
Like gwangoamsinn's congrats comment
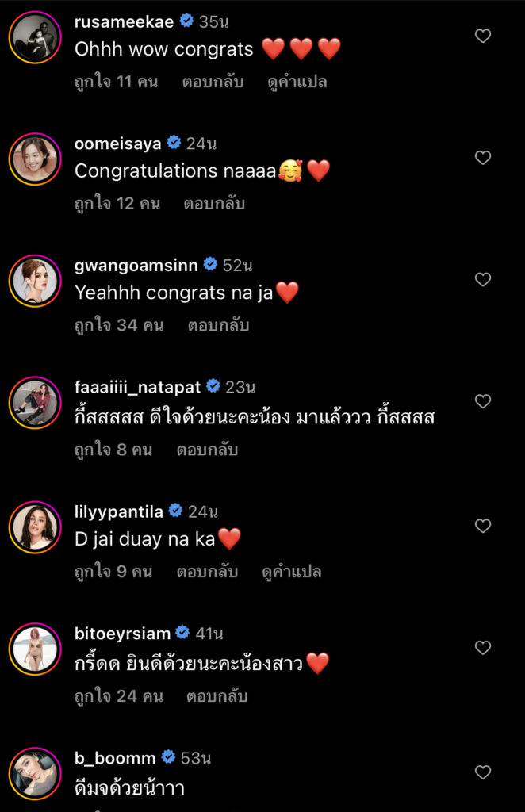[x=482, y=280]
